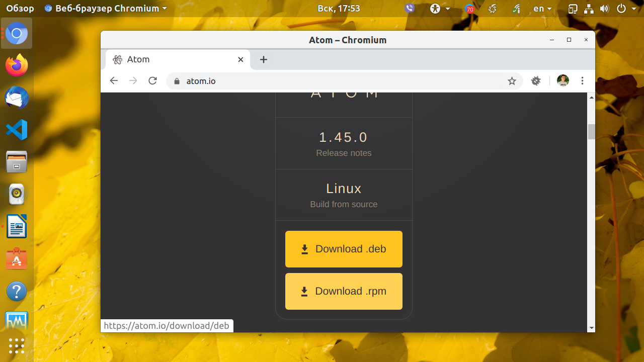Click the volume icon in the top bar
Image resolution: width=644 pixels, height=362 pixels.
pyautogui.click(x=604, y=9)
